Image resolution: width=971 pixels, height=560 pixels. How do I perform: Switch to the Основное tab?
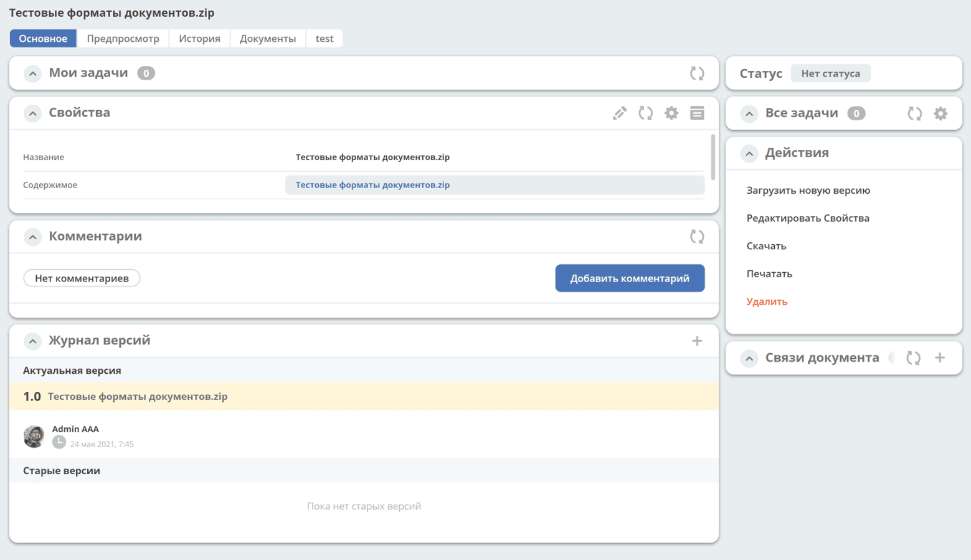(43, 38)
